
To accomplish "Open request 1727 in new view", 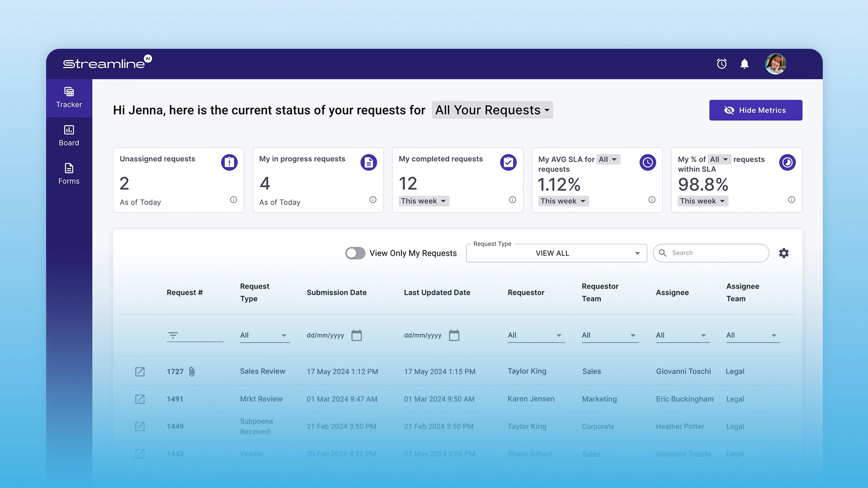I will 140,371.
